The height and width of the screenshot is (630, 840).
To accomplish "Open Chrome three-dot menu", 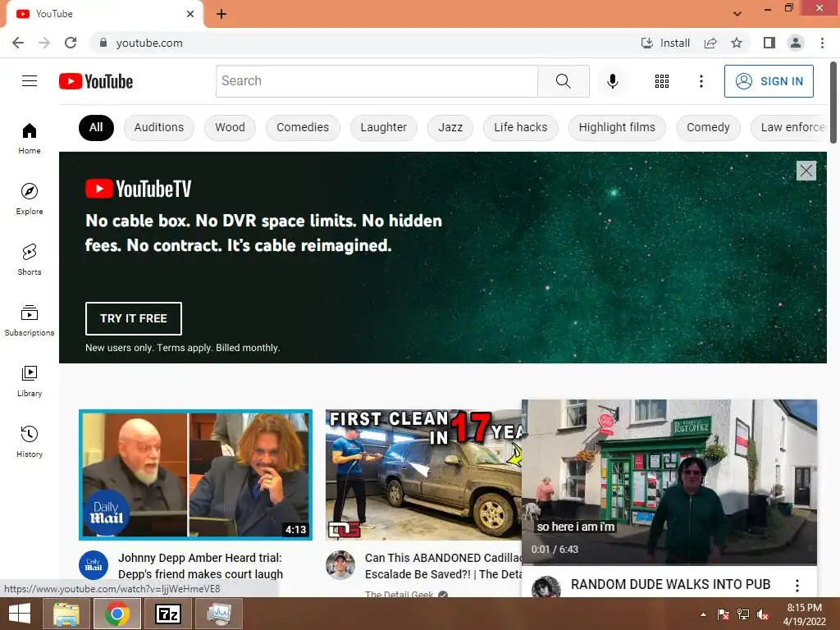I will (x=822, y=43).
